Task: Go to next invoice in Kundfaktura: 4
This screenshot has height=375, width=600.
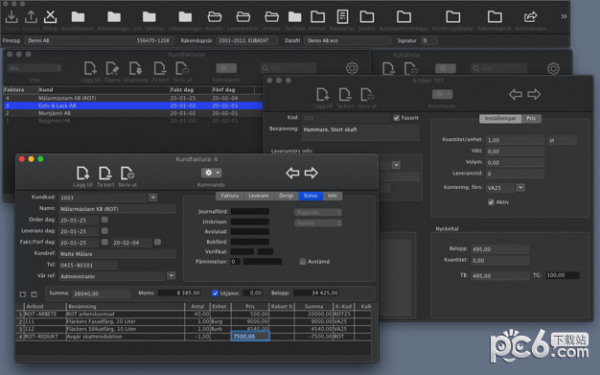Action: coord(311,173)
